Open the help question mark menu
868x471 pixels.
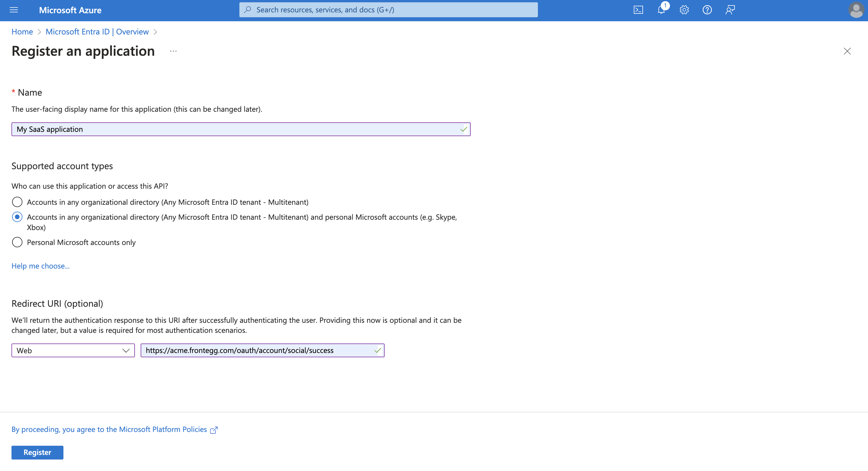[x=707, y=10]
